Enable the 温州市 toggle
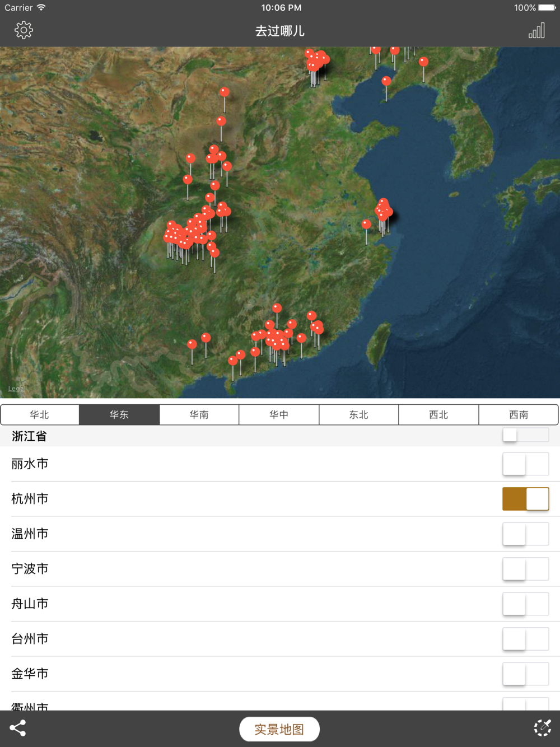Image resolution: width=560 pixels, height=747 pixels. point(525,534)
